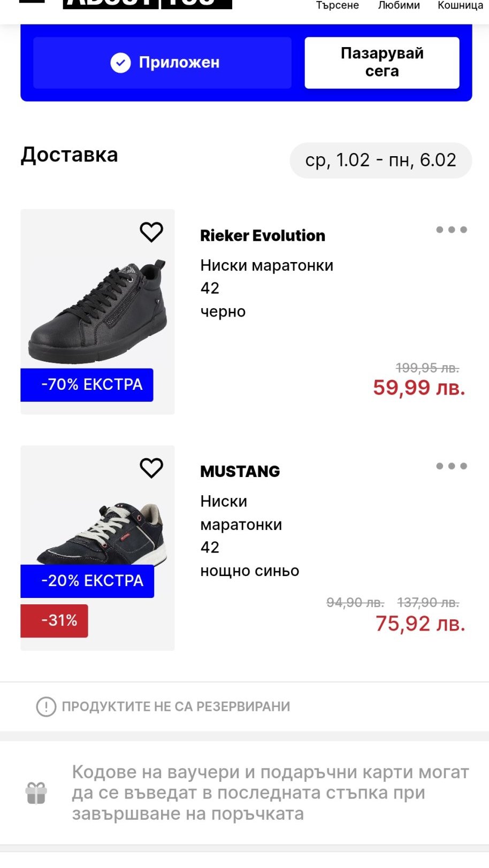
Task: Click the blue -70% ЕКСТРА badge
Action: coord(87,385)
